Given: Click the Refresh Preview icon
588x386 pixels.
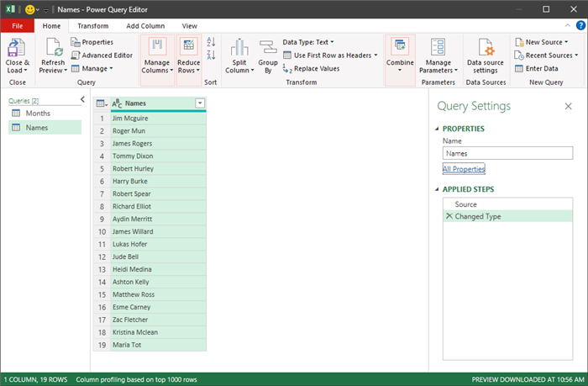Looking at the screenshot, I should (52, 46).
